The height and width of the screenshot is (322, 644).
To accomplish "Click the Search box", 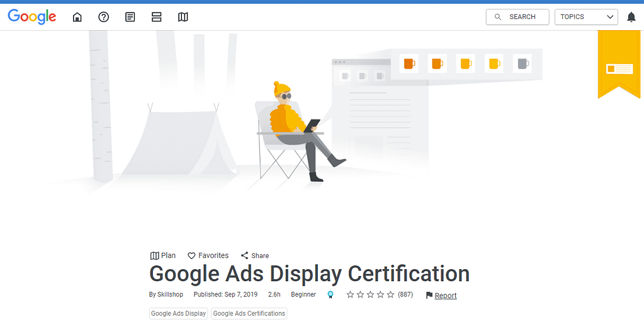I will click(517, 17).
